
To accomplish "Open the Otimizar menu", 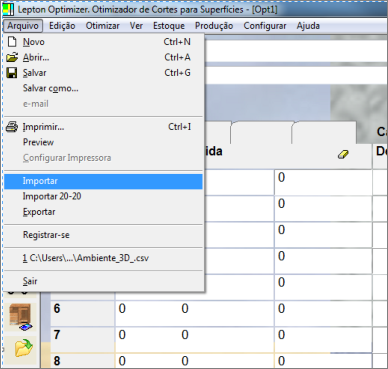I will [x=103, y=26].
